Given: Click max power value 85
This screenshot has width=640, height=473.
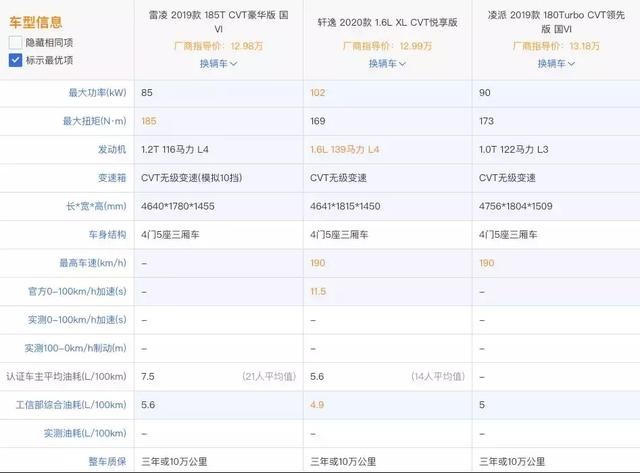Looking at the screenshot, I should click(x=147, y=93).
